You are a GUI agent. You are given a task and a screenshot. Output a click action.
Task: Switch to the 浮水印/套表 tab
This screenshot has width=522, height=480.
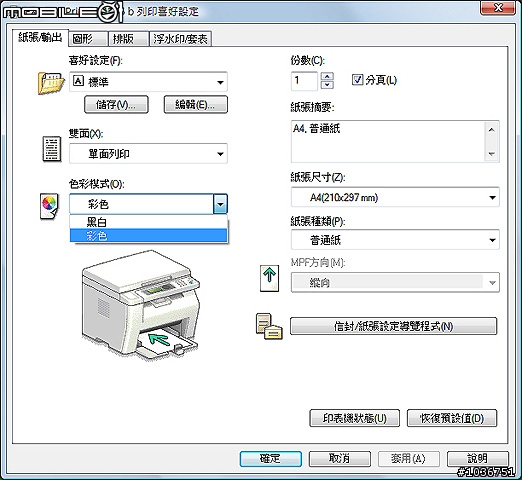pos(180,39)
